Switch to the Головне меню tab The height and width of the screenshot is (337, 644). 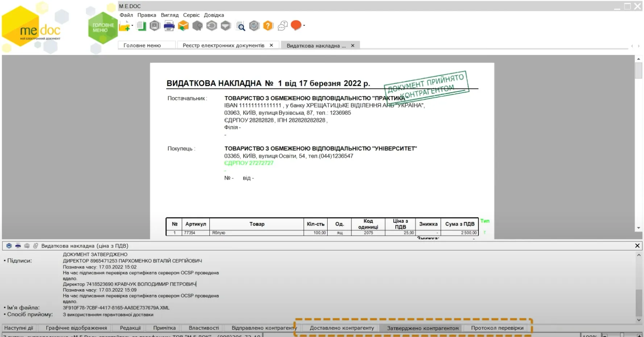147,45
